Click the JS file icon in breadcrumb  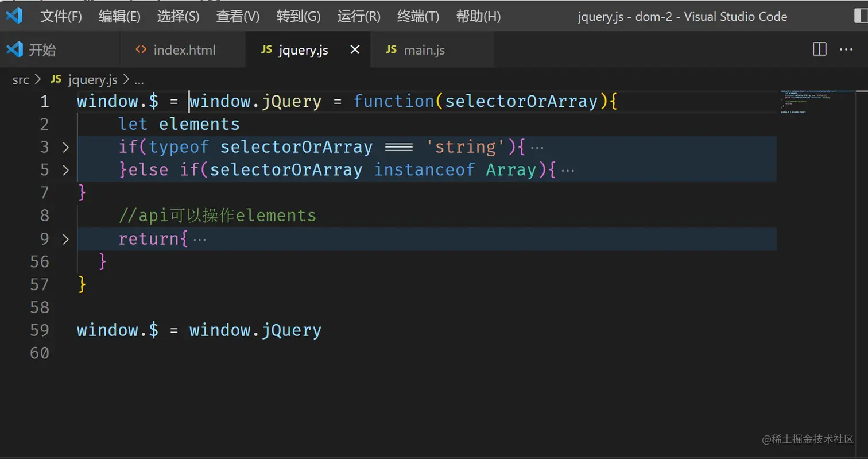pos(56,80)
